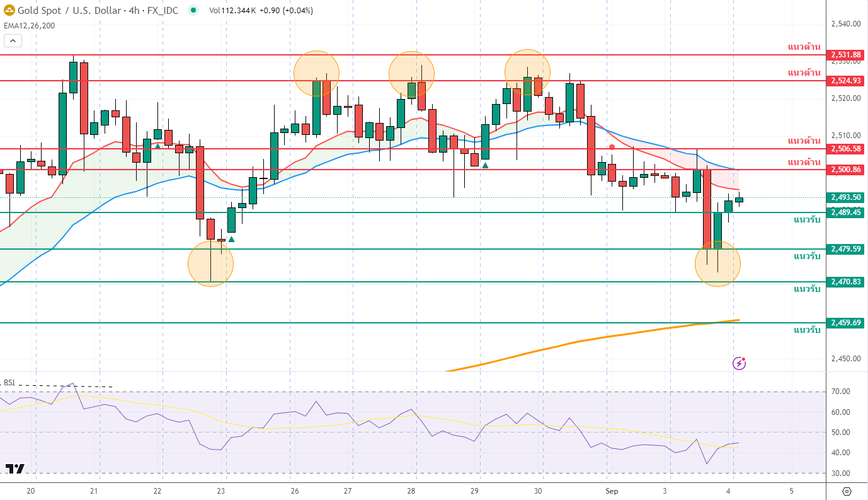The image size is (868, 500).
Task: Select the RSI indicator legend label
Action: pos(9,382)
